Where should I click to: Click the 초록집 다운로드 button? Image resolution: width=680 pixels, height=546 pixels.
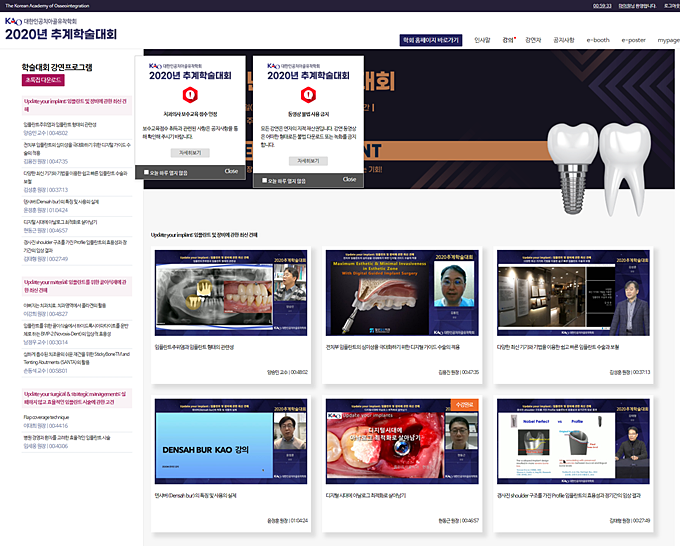pos(43,79)
